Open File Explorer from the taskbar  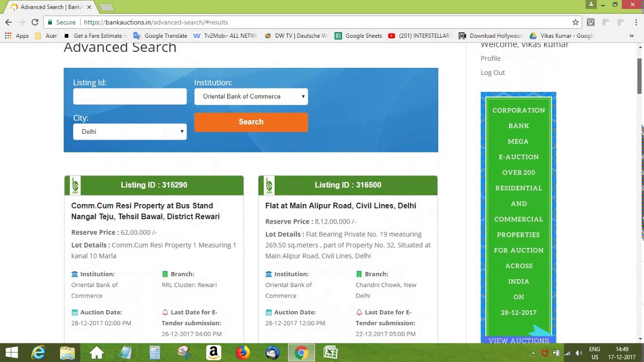coord(67,353)
